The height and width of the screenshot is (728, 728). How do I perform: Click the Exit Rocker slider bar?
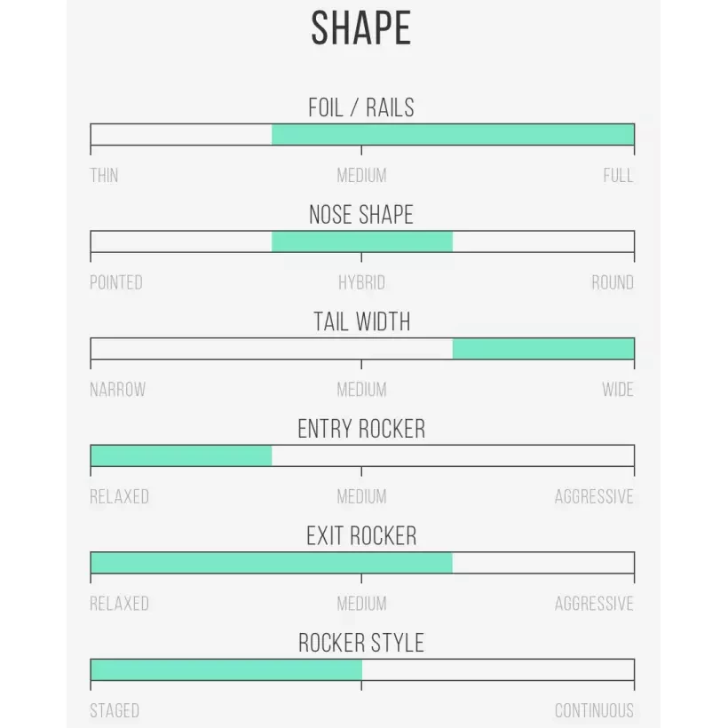click(362, 563)
